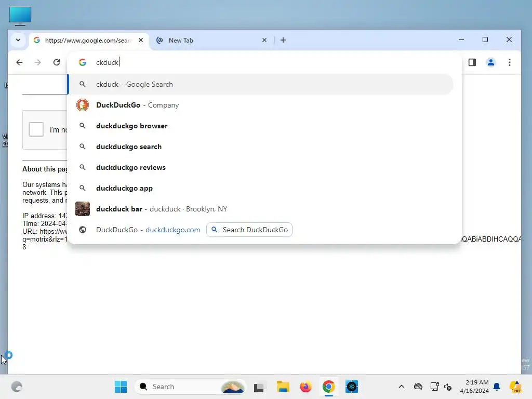Image resolution: width=532 pixels, height=399 pixels.
Task: Select the 'ckduck - Google Search' suggestion
Action: coord(261,85)
